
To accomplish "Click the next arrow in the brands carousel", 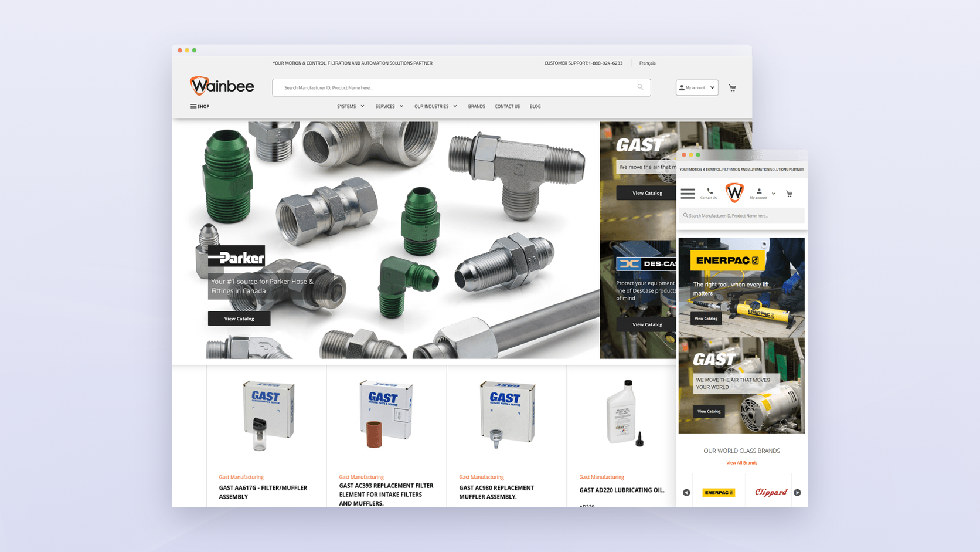I will 797,492.
